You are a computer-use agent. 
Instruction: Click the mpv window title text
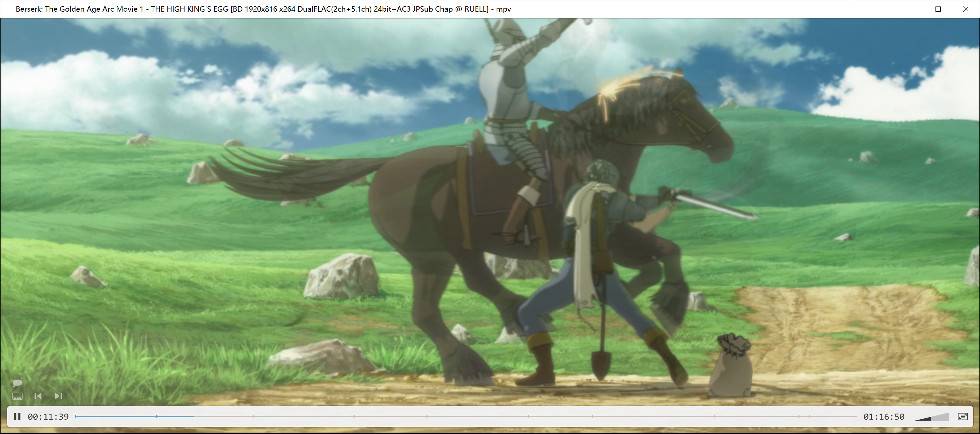(263, 9)
